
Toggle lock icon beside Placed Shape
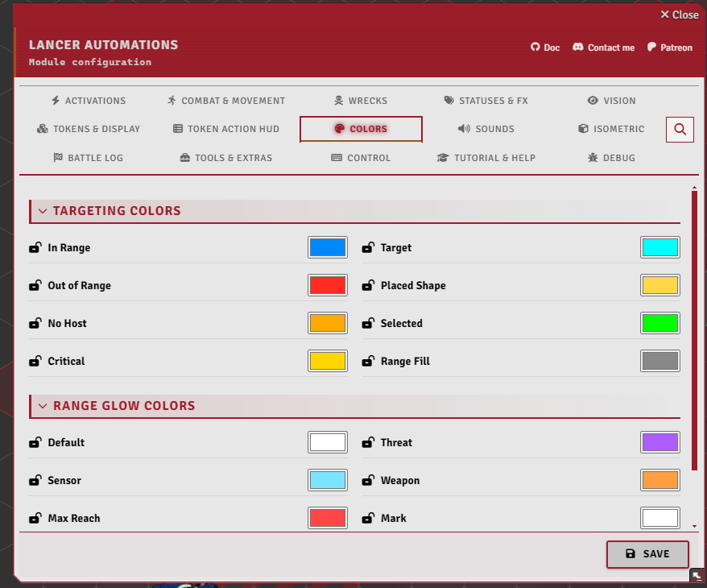click(x=368, y=285)
